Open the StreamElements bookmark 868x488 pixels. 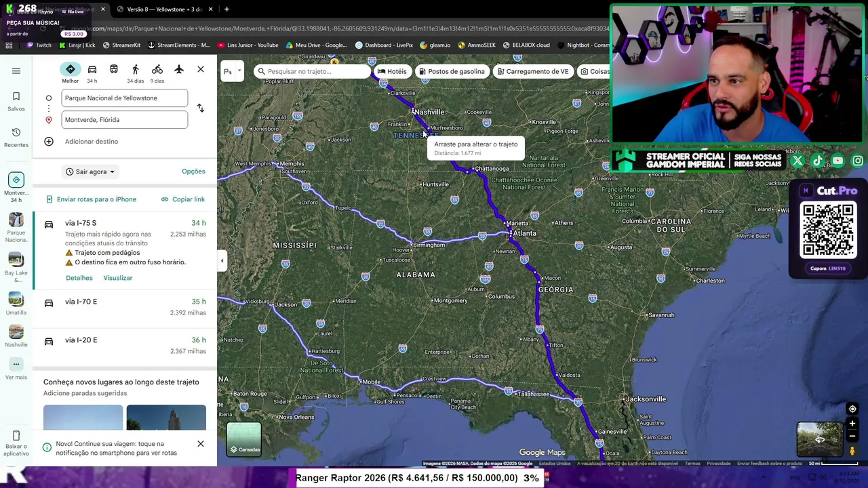(x=178, y=45)
